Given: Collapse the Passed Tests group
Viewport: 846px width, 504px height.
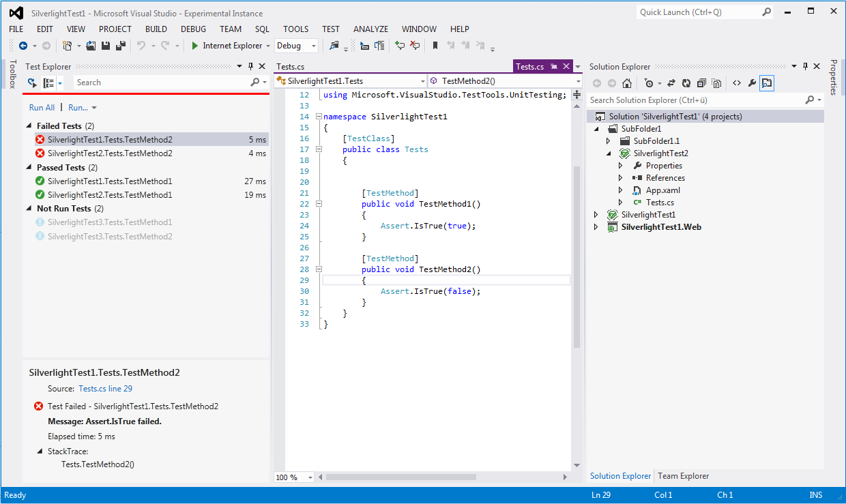Looking at the screenshot, I should [x=29, y=168].
